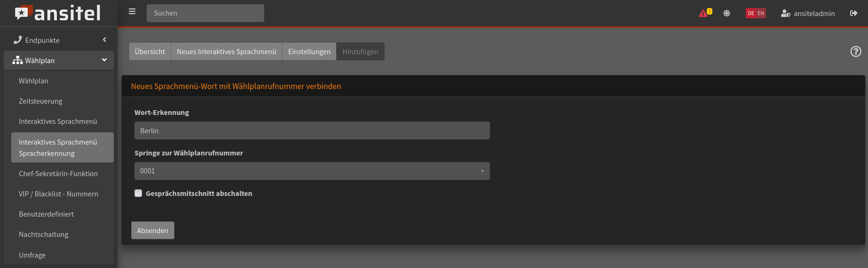Open Chef-Sekretärin-Funktion in the sidebar

click(x=58, y=173)
